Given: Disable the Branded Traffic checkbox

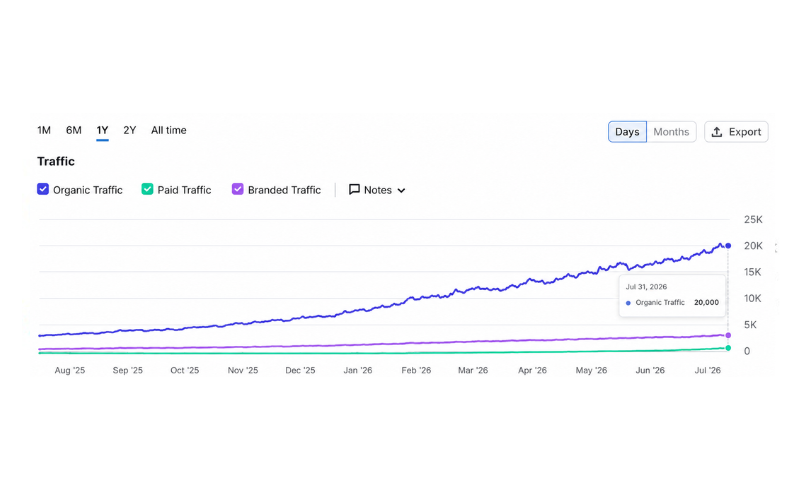Looking at the screenshot, I should tap(238, 189).
